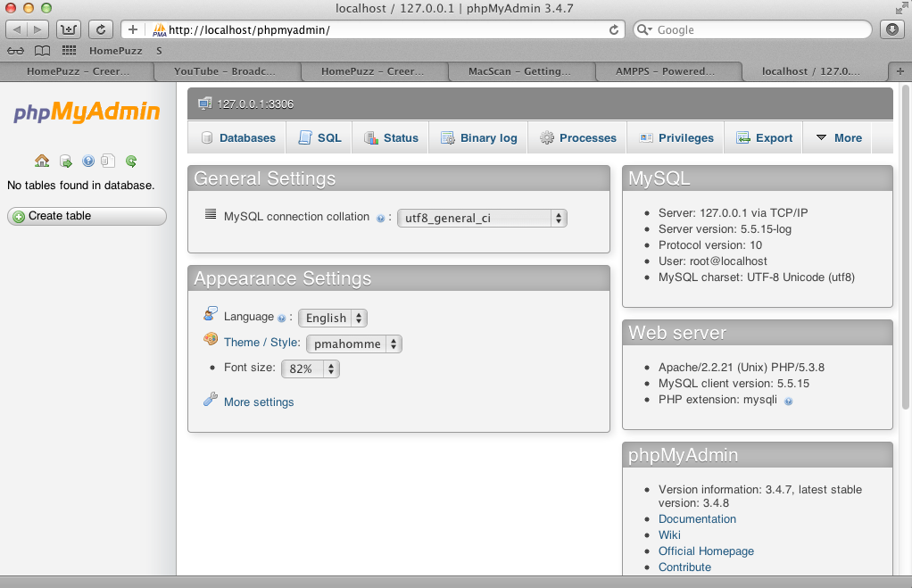Open the Documentation link
The image size is (912, 588).
[x=697, y=518]
